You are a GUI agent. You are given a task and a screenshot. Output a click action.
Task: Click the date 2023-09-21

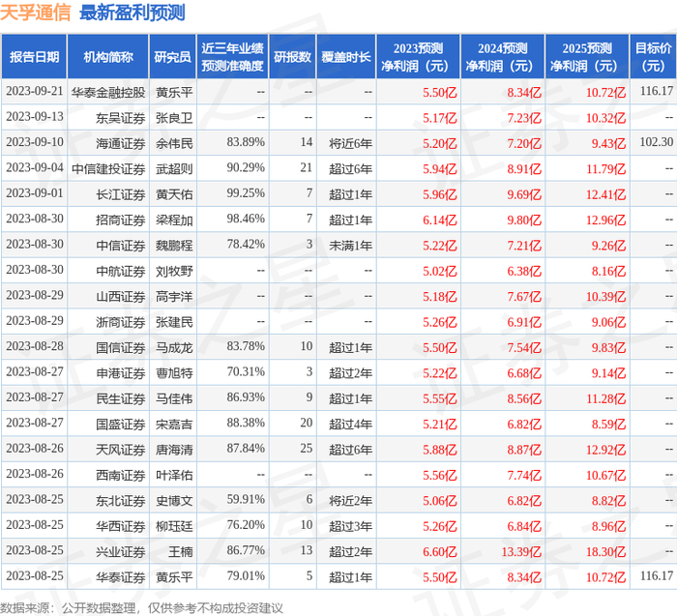(35, 92)
